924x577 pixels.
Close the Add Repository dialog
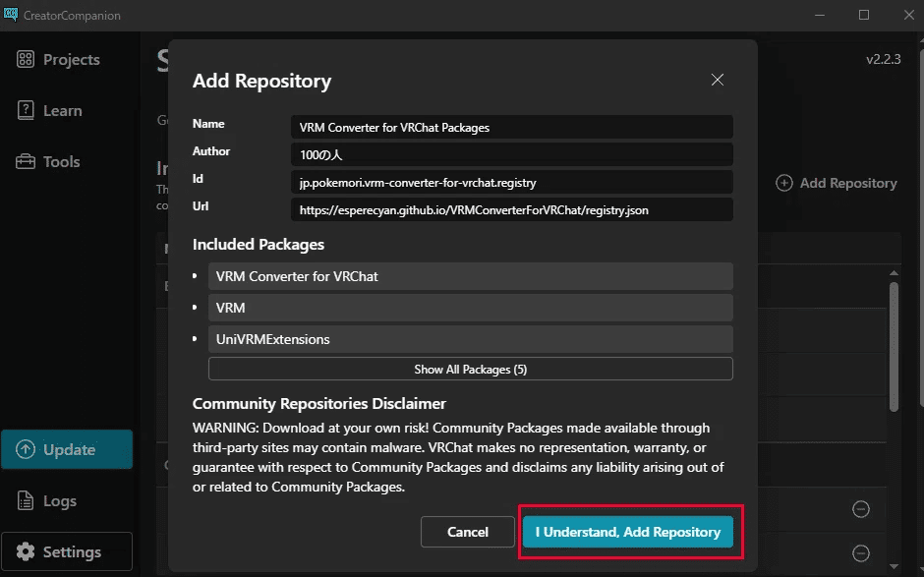pos(717,80)
